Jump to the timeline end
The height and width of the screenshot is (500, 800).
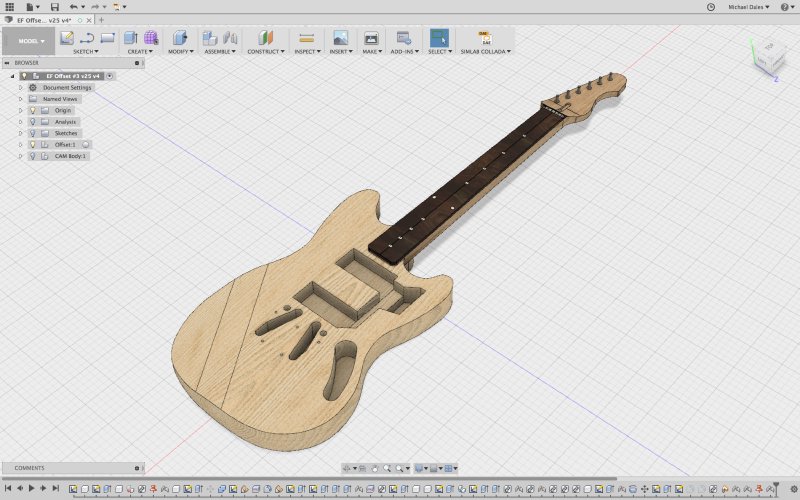tap(56, 488)
